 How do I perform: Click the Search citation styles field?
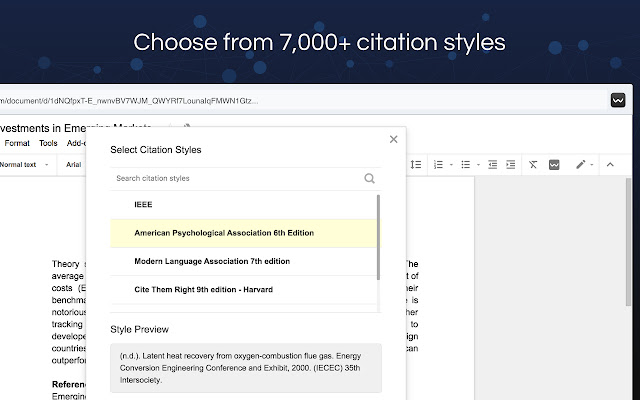click(237, 178)
